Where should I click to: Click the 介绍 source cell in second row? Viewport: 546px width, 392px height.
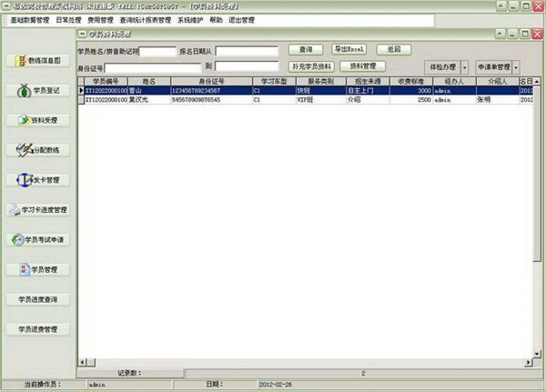click(368, 99)
